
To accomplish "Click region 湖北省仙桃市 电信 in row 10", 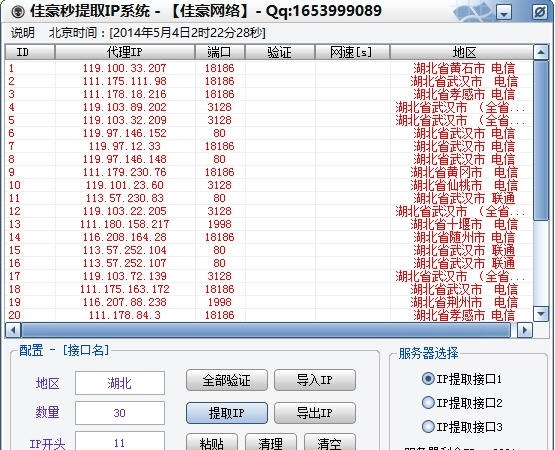I will click(x=464, y=185).
